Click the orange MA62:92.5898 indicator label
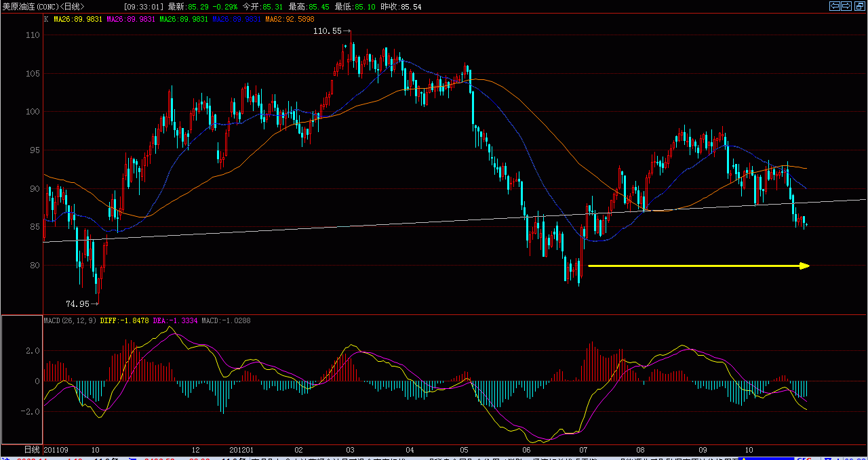This screenshot has height=460, width=868. click(x=291, y=19)
